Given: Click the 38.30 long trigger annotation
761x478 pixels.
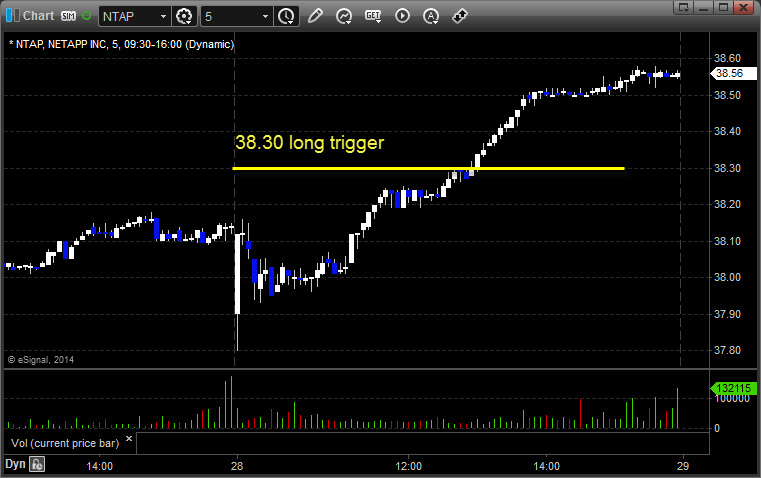Looking at the screenshot, I should 310,143.
